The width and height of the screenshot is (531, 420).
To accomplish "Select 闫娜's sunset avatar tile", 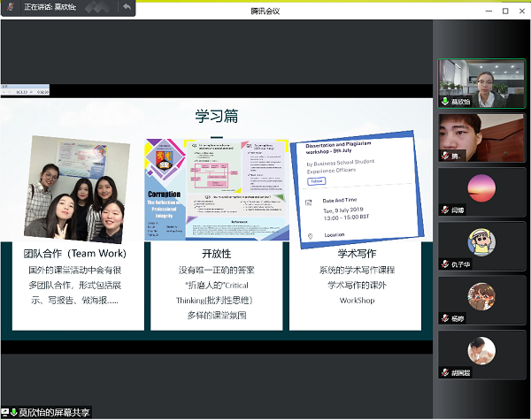I will 481,189.
